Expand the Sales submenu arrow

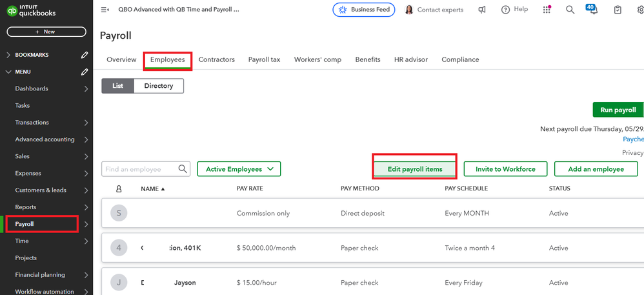click(x=86, y=156)
